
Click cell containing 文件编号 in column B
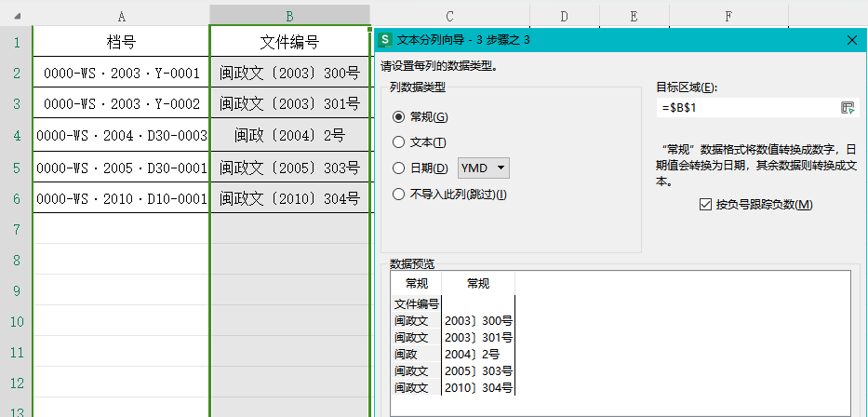point(289,42)
